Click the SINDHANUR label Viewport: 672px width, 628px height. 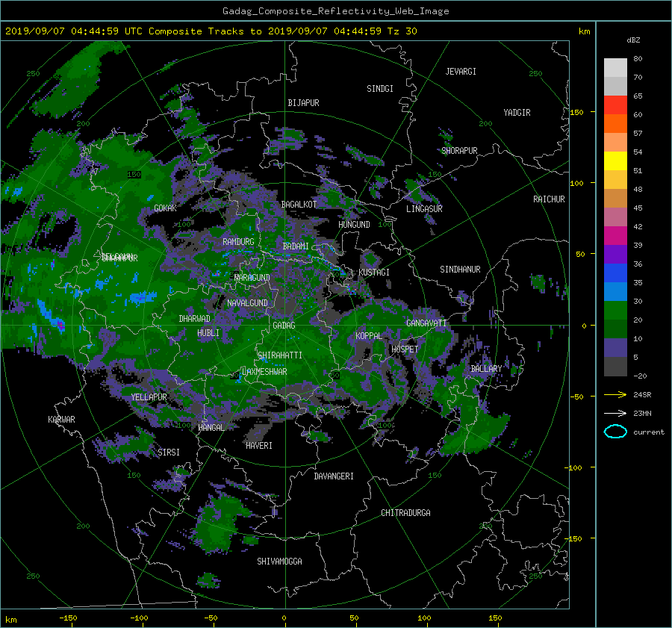coord(460,270)
